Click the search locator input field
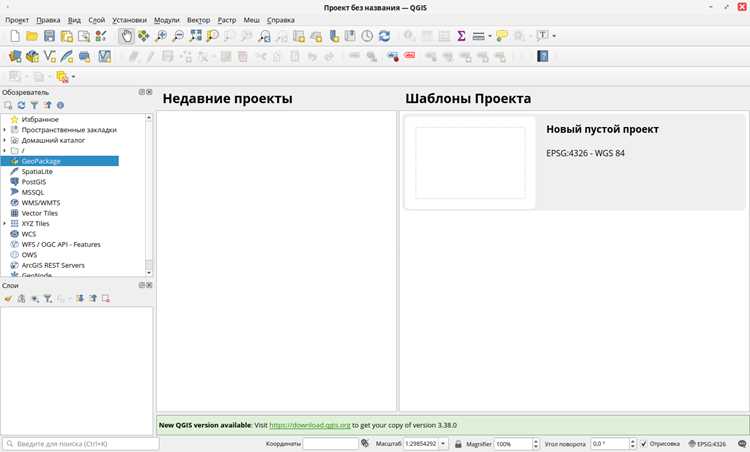Image resolution: width=750 pixels, height=452 pixels. [x=81, y=444]
